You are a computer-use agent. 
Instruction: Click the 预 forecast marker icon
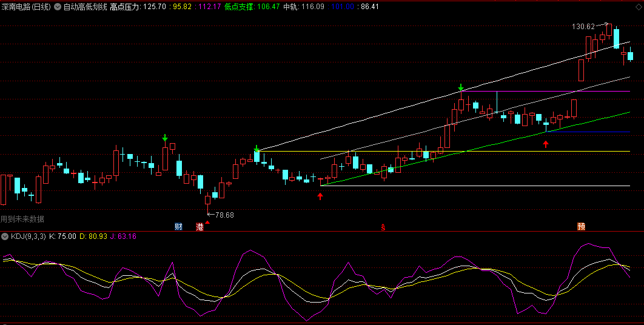tap(581, 227)
